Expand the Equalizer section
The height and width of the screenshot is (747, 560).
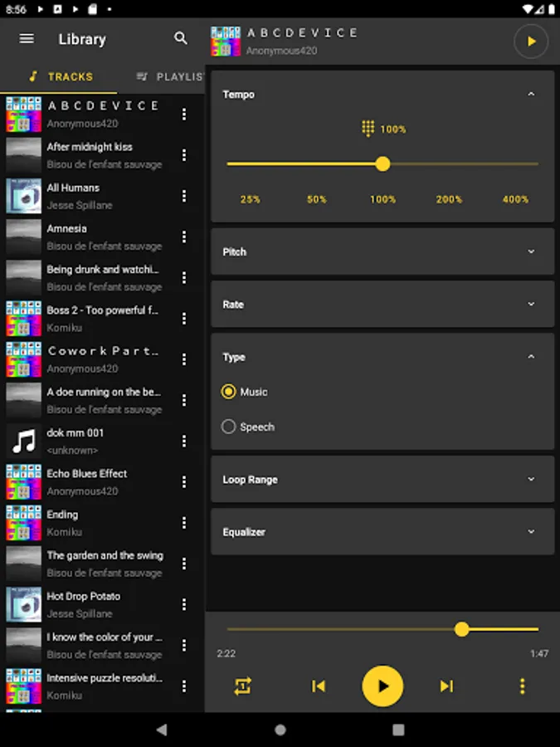(532, 532)
